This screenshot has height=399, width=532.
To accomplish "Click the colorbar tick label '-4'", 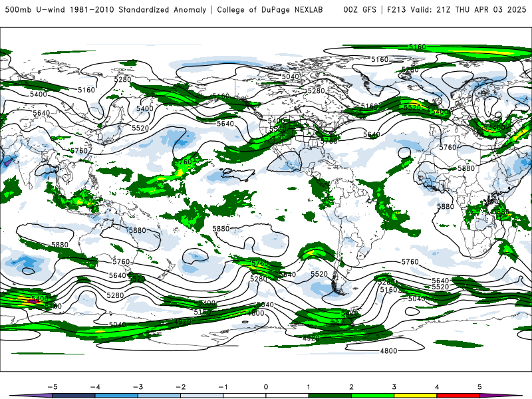I will pyautogui.click(x=95, y=387).
